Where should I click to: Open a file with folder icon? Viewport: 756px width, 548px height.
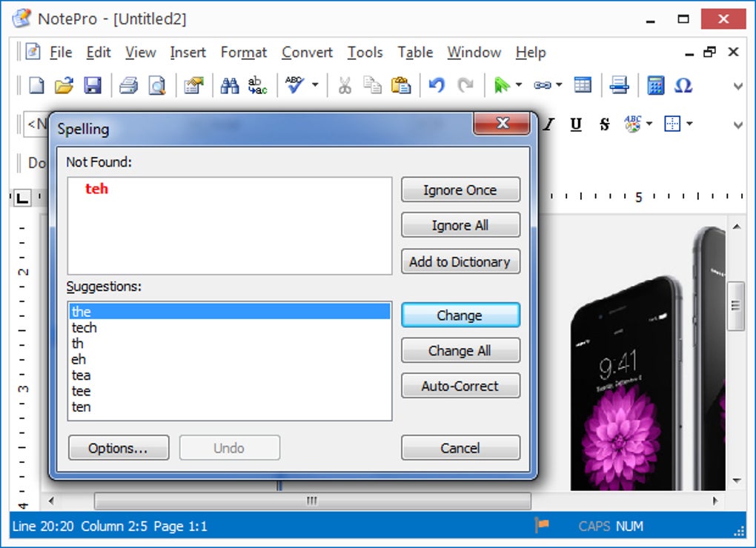tap(64, 85)
